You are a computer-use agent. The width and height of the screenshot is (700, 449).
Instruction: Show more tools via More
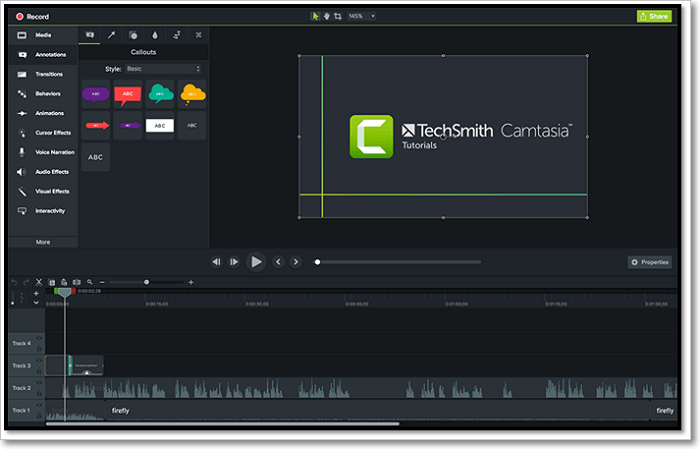(43, 242)
